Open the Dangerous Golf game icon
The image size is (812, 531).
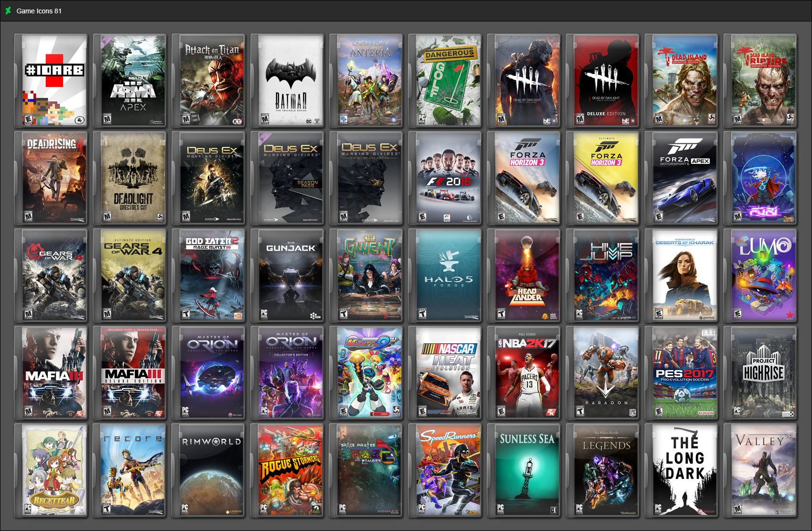(x=445, y=81)
